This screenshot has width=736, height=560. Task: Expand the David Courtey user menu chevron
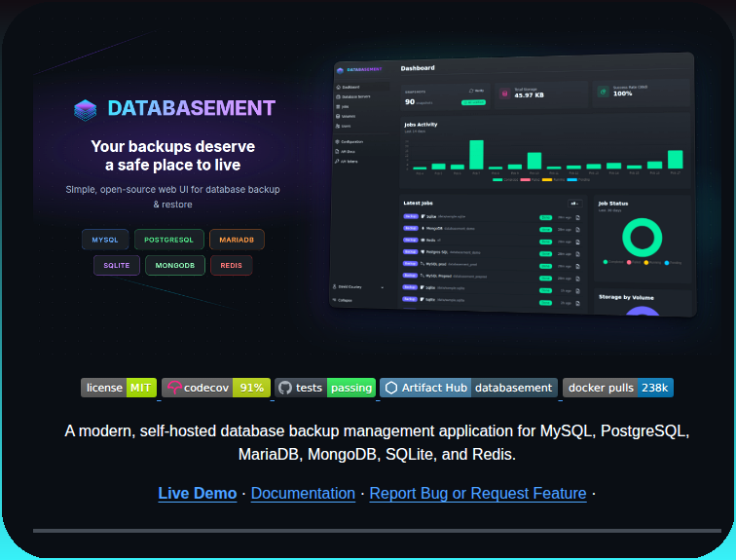(382, 287)
